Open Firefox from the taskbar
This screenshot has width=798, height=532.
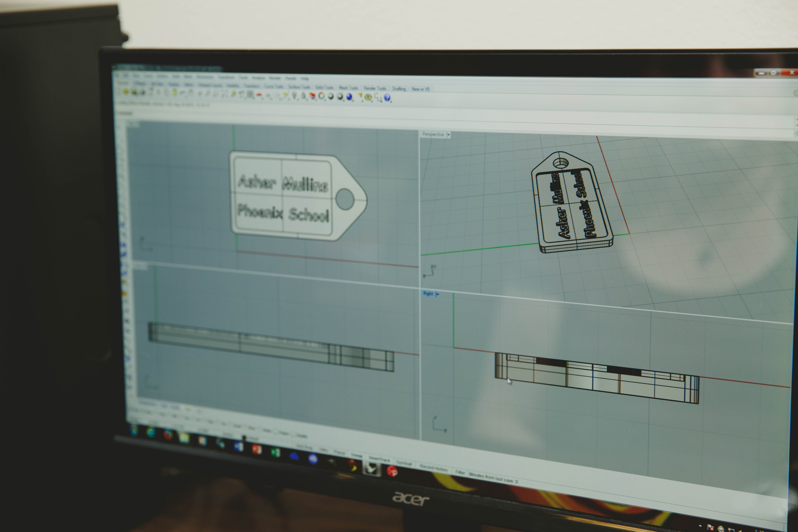tap(168, 435)
